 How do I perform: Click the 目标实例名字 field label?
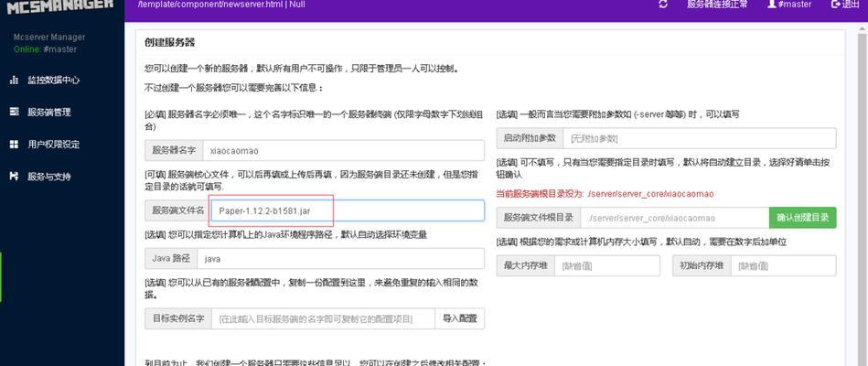coord(178,319)
